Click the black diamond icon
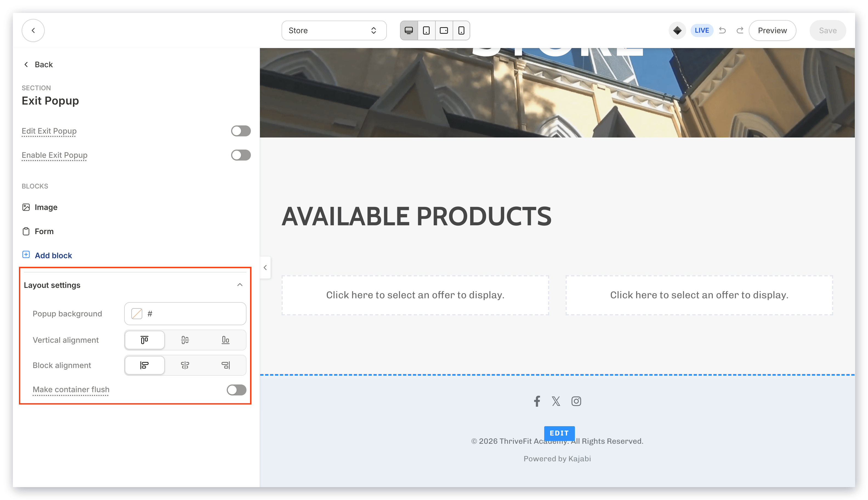 click(x=677, y=30)
